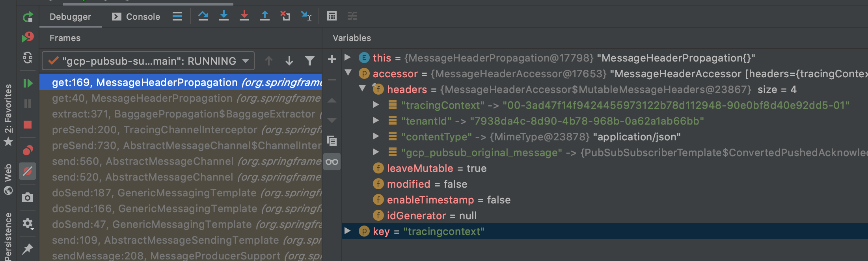Switch to the Debugger tab
Image resolution: width=868 pixels, height=261 pixels.
click(70, 17)
